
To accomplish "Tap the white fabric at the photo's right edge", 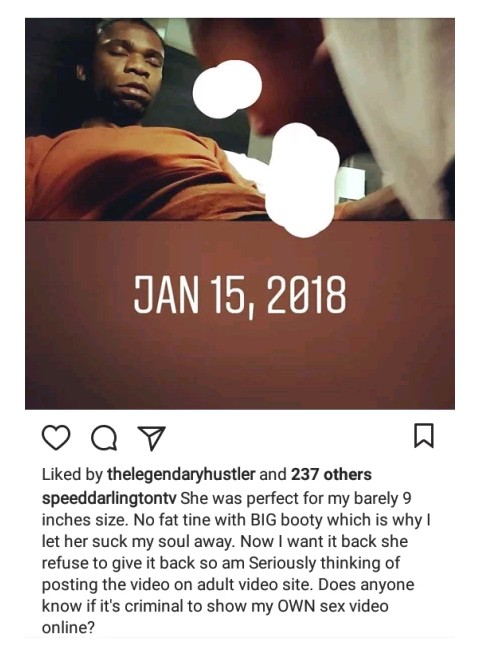I will [x=397, y=103].
